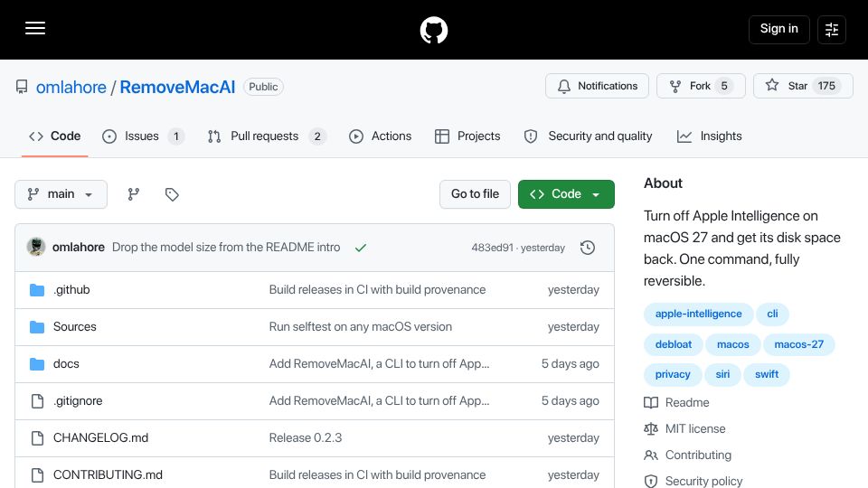Select the privacy topic tag
The height and width of the screenshot is (488, 868).
pos(673,374)
